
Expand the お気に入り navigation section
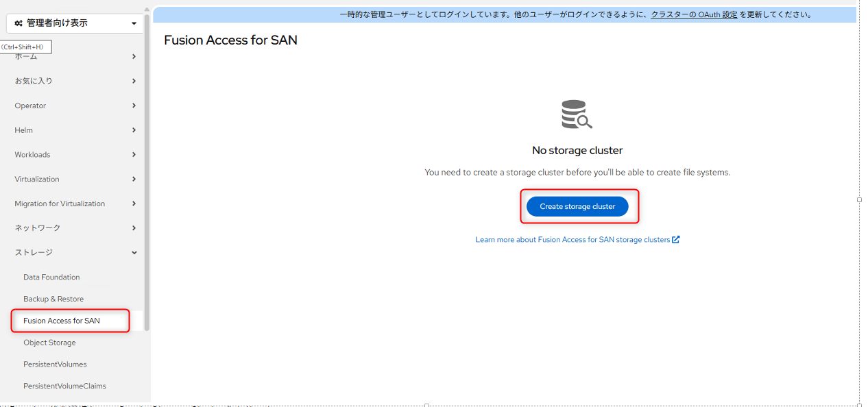(x=75, y=81)
